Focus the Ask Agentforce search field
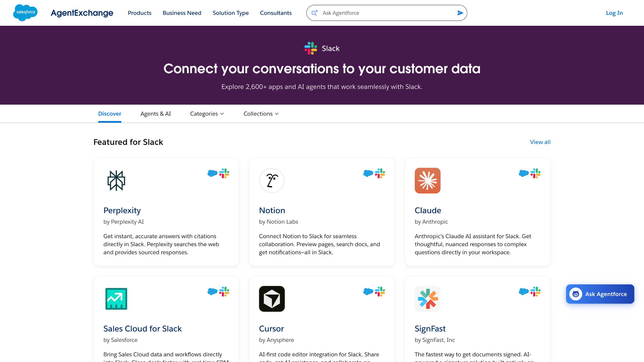Viewport: 644px width, 362px height. pos(386,13)
